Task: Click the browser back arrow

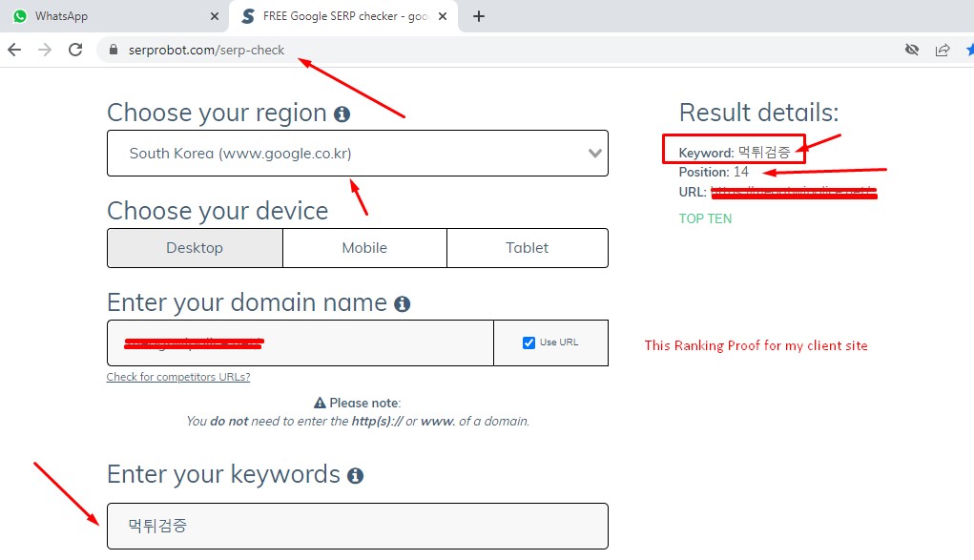Action: [x=14, y=50]
